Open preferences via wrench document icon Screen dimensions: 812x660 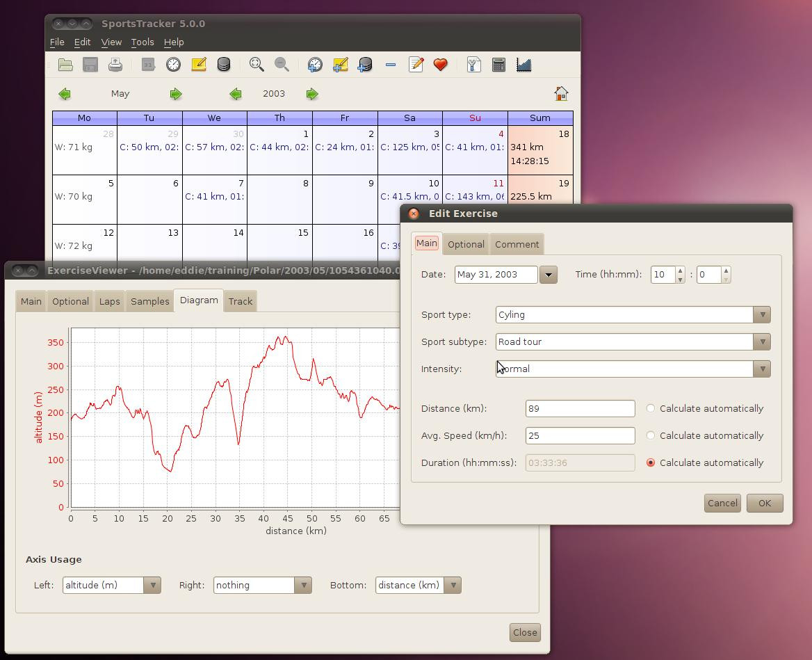pos(474,65)
